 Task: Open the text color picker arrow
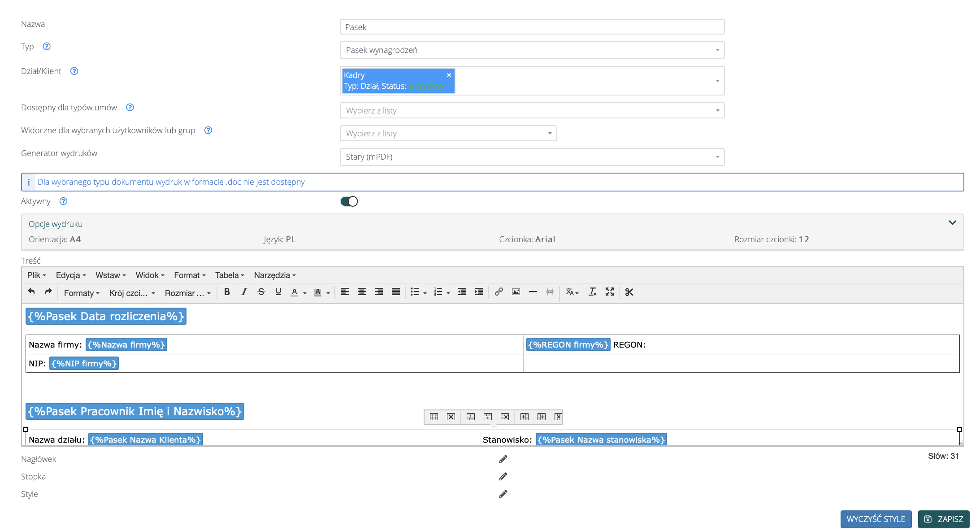305,293
